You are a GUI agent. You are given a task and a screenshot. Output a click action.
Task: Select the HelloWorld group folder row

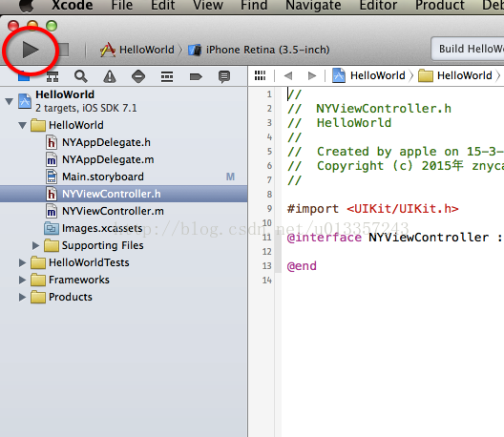[124, 125]
